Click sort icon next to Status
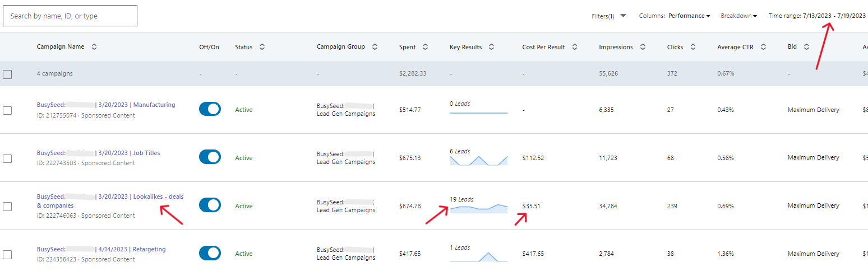The height and width of the screenshot is (276, 868). 262,47
